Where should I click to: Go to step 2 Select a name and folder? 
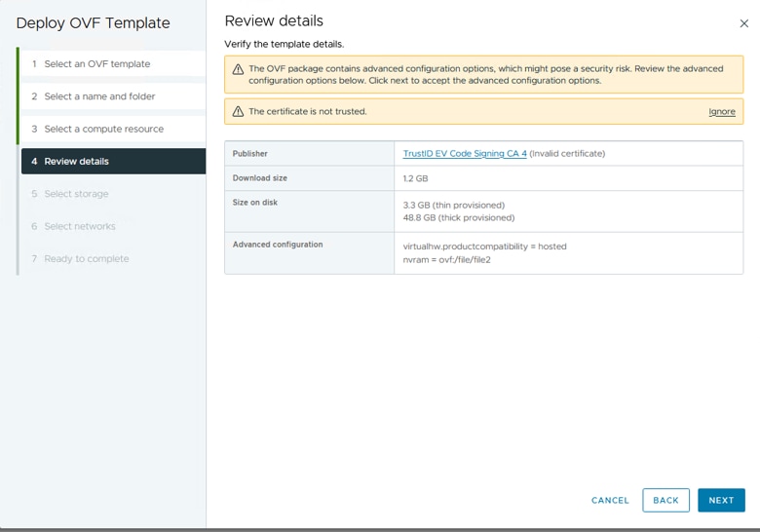tap(113, 96)
